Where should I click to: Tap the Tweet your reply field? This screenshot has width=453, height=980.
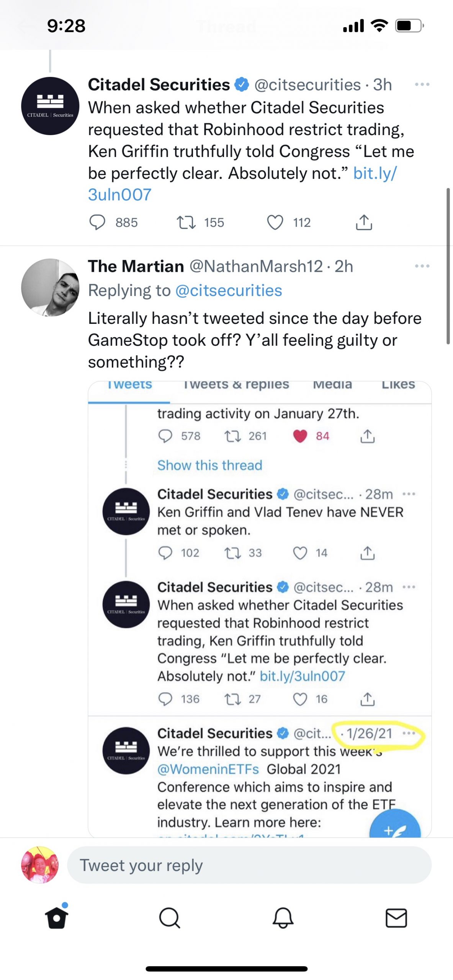tap(249, 865)
